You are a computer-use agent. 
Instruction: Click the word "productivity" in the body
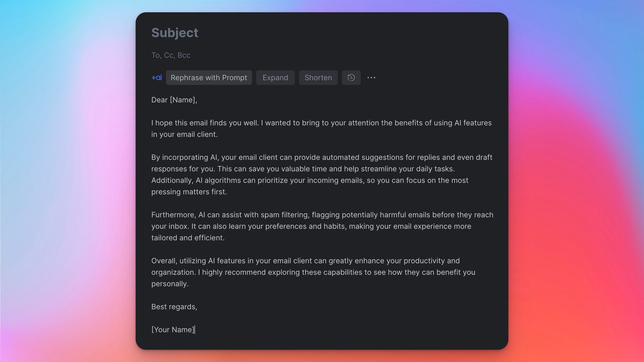tap(424, 261)
